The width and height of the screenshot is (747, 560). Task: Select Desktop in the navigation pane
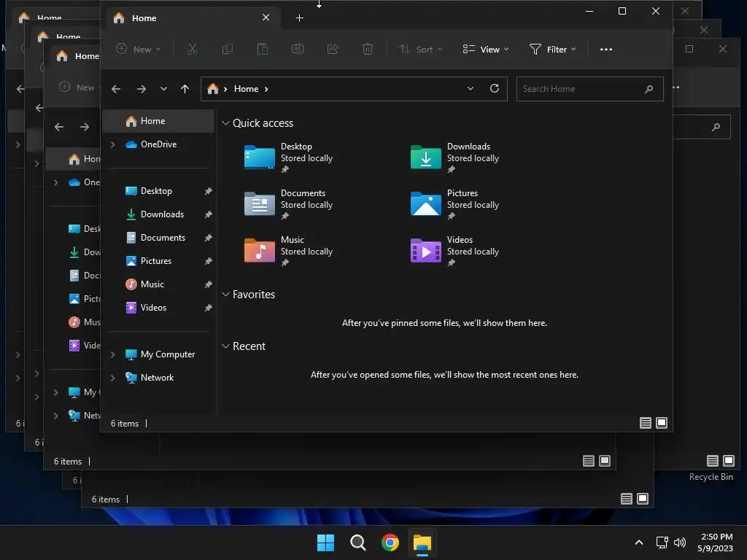pyautogui.click(x=158, y=191)
